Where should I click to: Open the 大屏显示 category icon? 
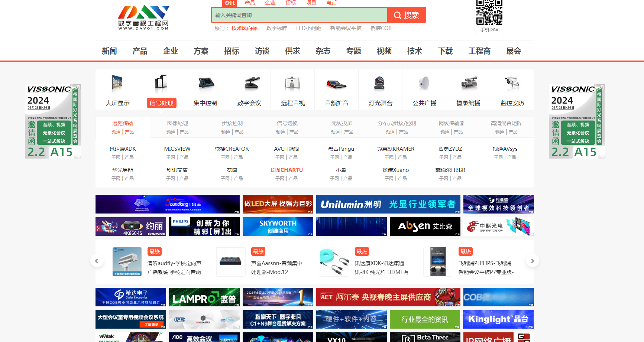pyautogui.click(x=117, y=83)
